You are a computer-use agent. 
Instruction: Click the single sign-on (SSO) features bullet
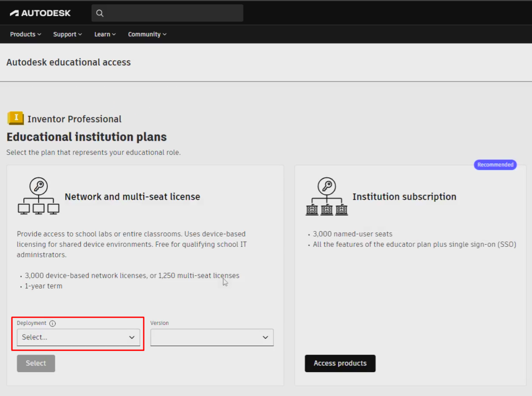coord(414,245)
